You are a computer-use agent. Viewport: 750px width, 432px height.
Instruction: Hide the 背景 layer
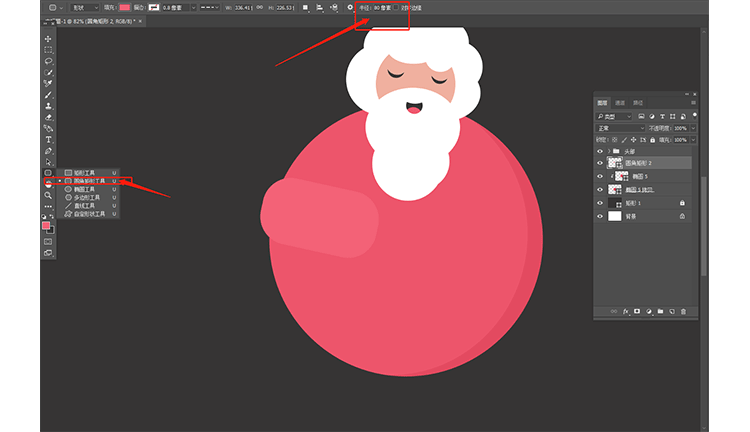600,217
